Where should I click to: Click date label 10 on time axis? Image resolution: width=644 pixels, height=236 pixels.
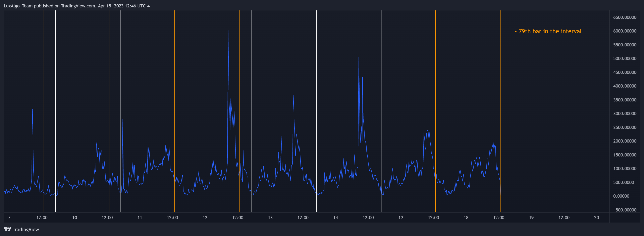point(74,218)
